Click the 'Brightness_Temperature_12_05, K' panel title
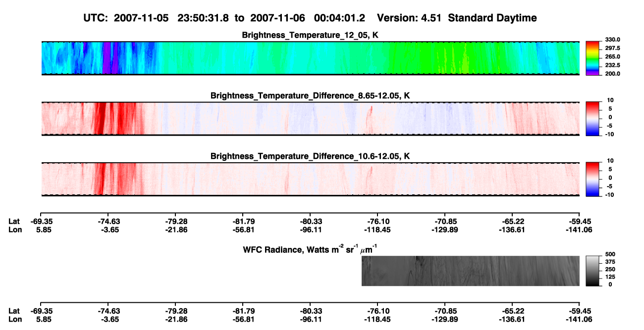The image size is (644, 330). coord(311,35)
